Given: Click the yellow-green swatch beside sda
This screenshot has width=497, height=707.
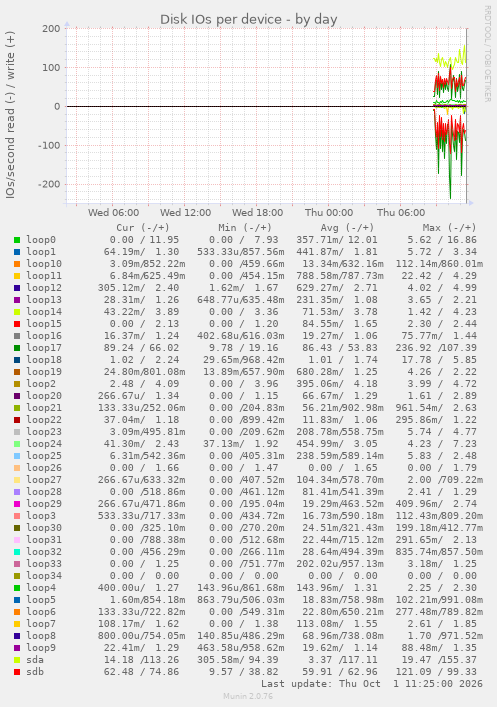Looking at the screenshot, I should click(x=17, y=660).
